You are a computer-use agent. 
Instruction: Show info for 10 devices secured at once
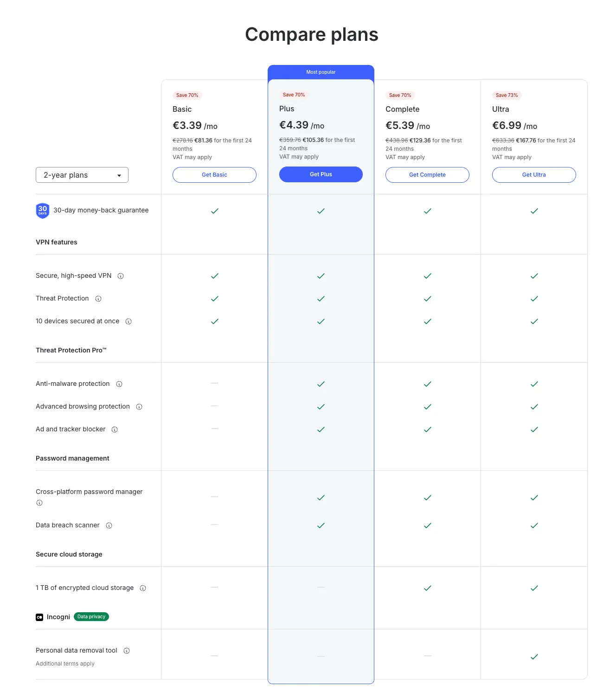(128, 321)
